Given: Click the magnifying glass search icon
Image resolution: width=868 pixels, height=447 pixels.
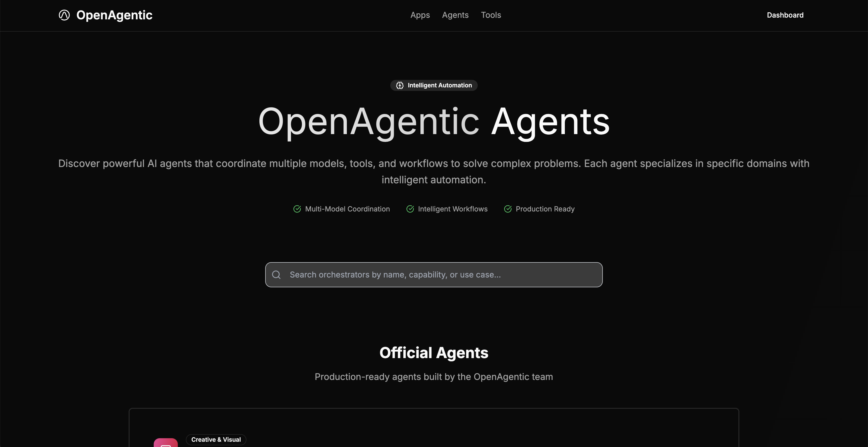Looking at the screenshot, I should (x=276, y=275).
